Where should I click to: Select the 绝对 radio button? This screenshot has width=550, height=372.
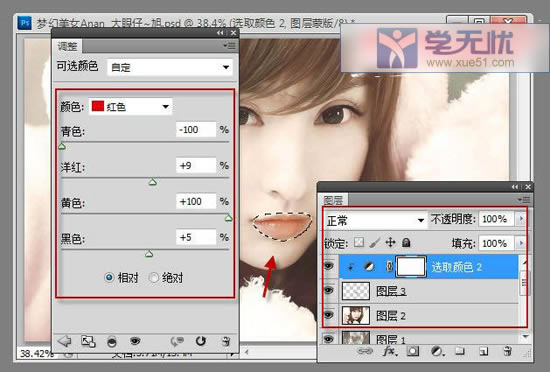[x=153, y=277]
